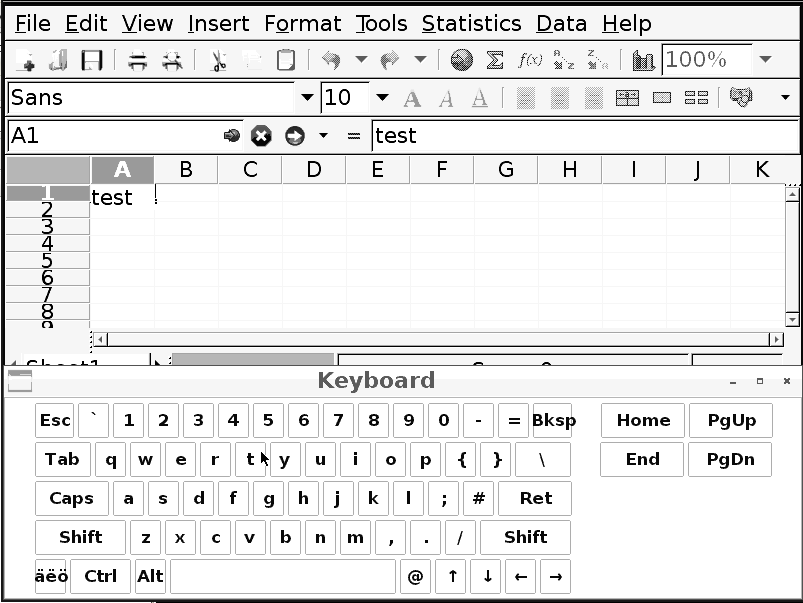803x603 pixels.
Task: Click the Sum sigma icon
Action: click(x=494, y=61)
